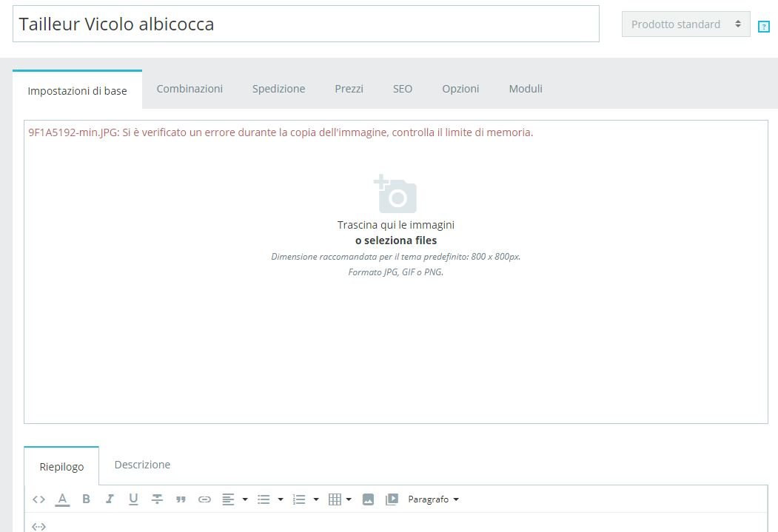Screen dimensions: 778x532
Task: Click the image upload error message text
Action: coord(281,132)
